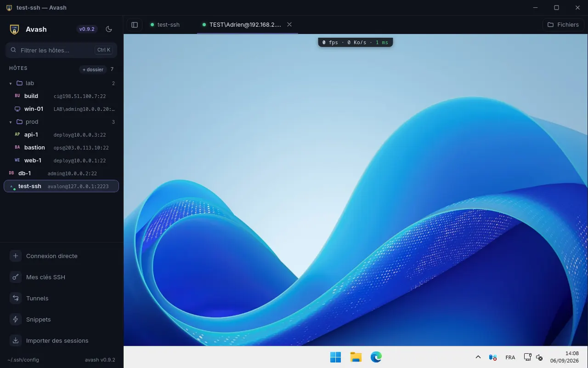Open the web-1 host
The height and width of the screenshot is (368, 588).
click(x=62, y=161)
